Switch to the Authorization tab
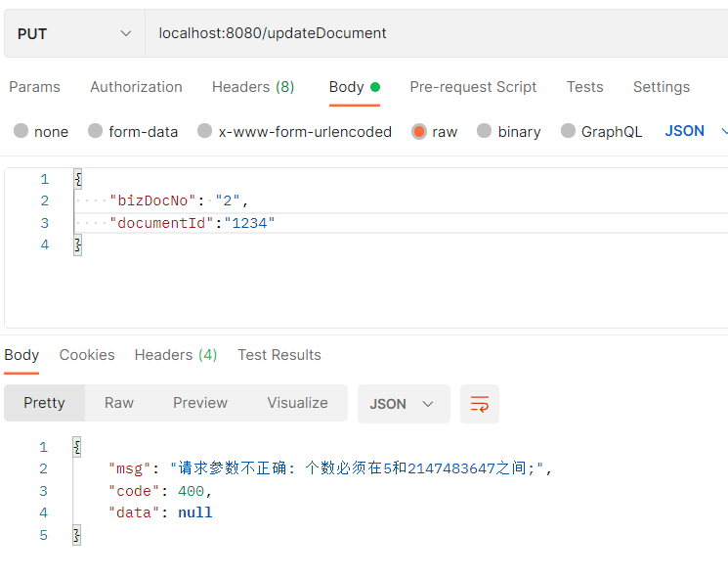 [136, 87]
